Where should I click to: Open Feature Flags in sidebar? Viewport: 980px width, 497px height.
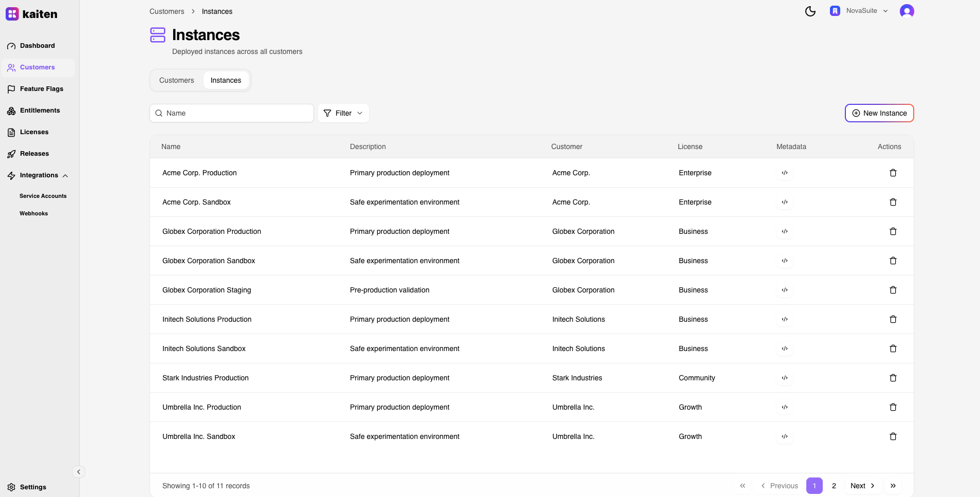coord(41,89)
